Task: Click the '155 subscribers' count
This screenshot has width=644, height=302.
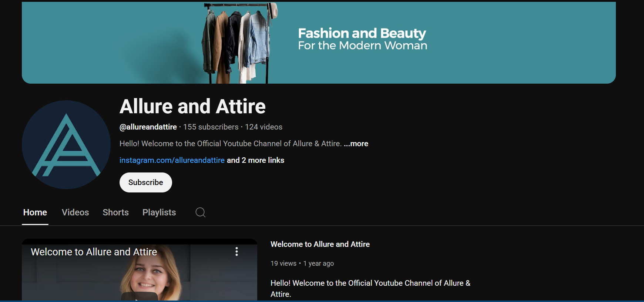Action: coord(211,127)
